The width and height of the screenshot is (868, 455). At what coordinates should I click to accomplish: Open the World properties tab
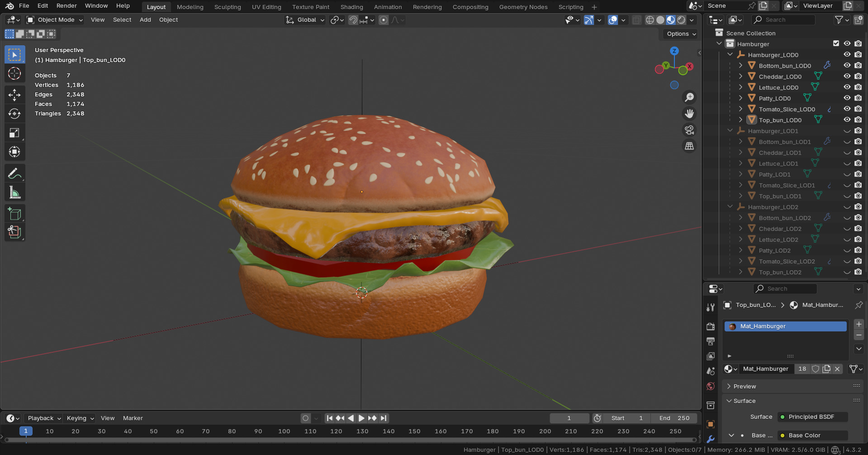pyautogui.click(x=711, y=386)
